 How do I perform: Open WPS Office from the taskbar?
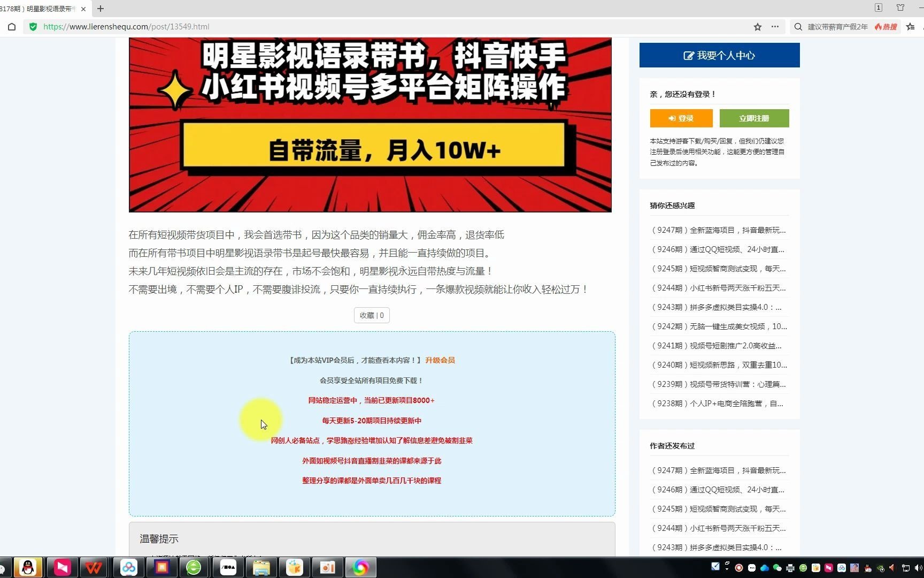pyautogui.click(x=94, y=567)
